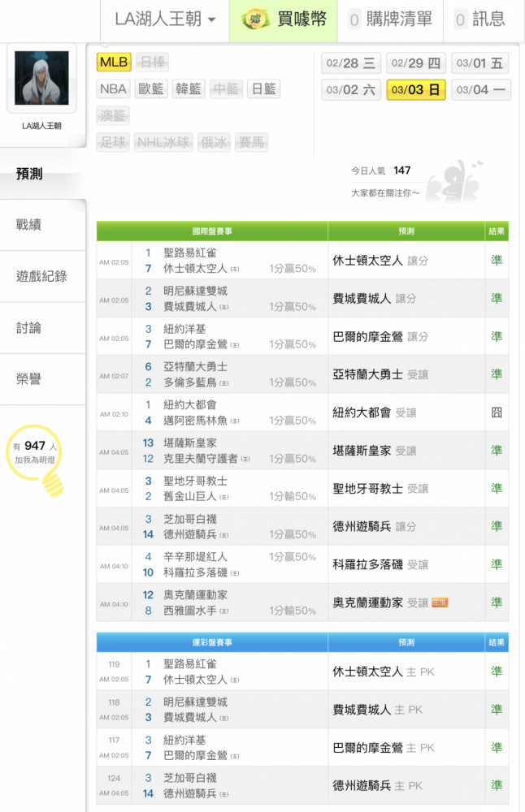The height and width of the screenshot is (812, 525).
Task: Open the 訊息 tab
Action: click(x=480, y=19)
